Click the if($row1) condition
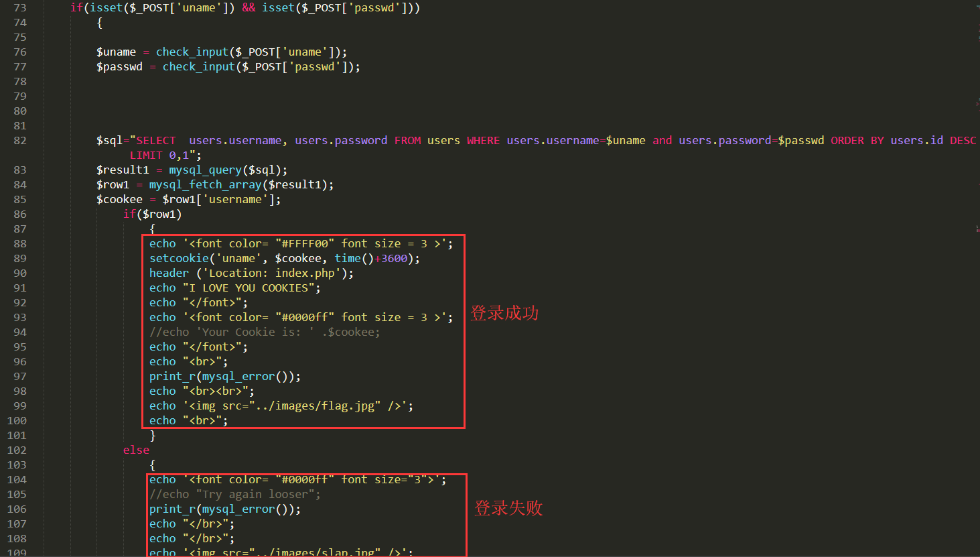 (153, 214)
